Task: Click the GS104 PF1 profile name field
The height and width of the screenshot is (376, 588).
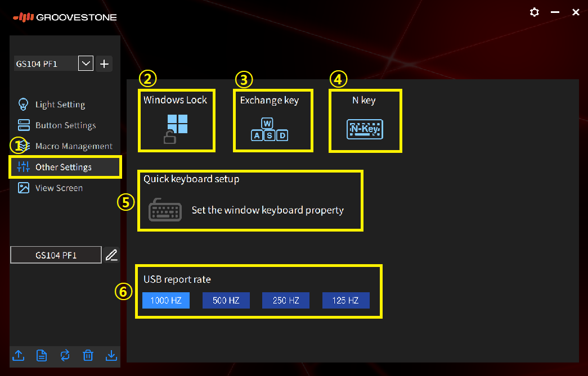Action: click(56, 255)
